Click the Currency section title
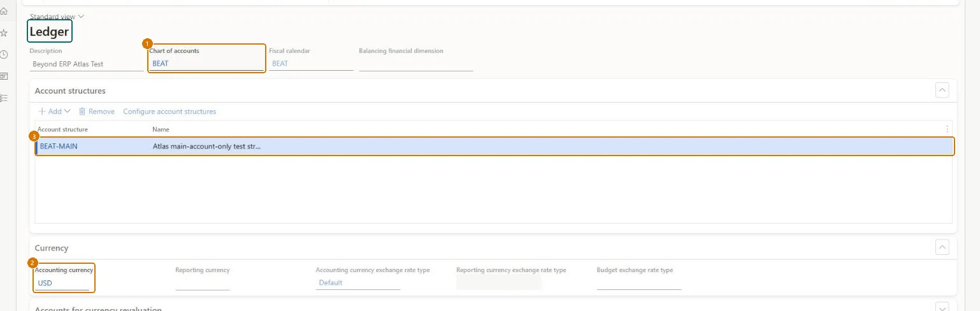The height and width of the screenshot is (311, 980). point(52,248)
